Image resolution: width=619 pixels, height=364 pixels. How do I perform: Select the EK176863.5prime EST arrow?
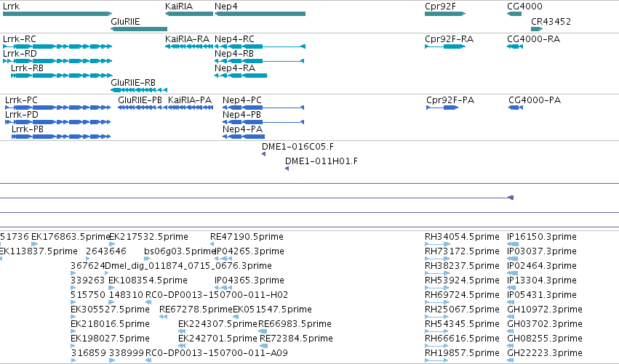[x=35, y=244]
